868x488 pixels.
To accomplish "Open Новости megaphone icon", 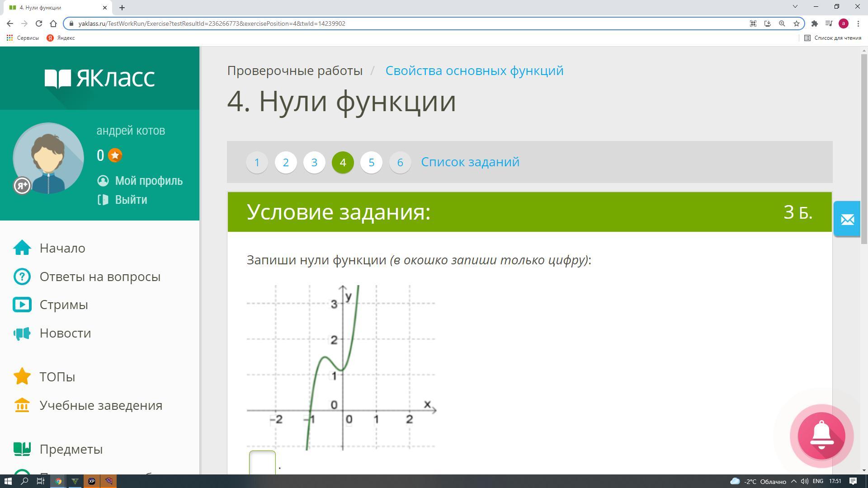I will pyautogui.click(x=22, y=333).
